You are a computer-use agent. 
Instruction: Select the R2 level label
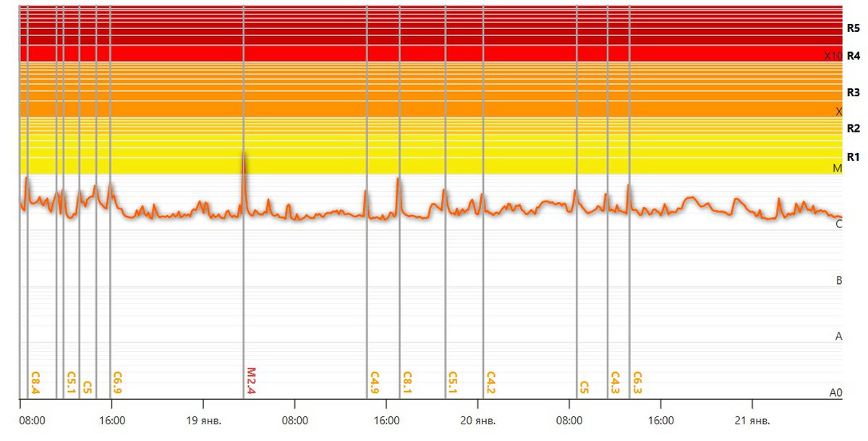click(853, 129)
